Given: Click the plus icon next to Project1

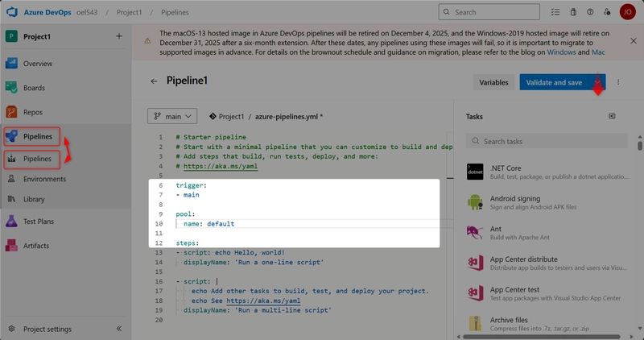Looking at the screenshot, I should (119, 36).
